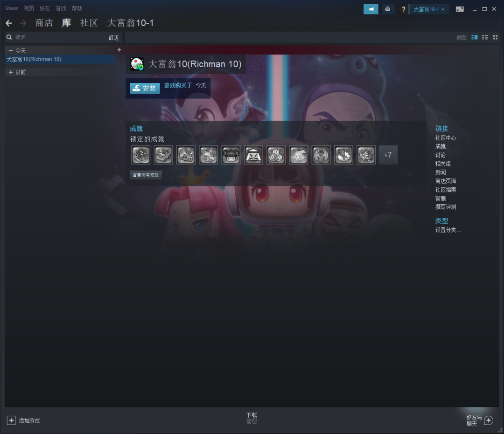Switch to list view layout
Viewport: 504px width, 434px height.
coord(485,37)
